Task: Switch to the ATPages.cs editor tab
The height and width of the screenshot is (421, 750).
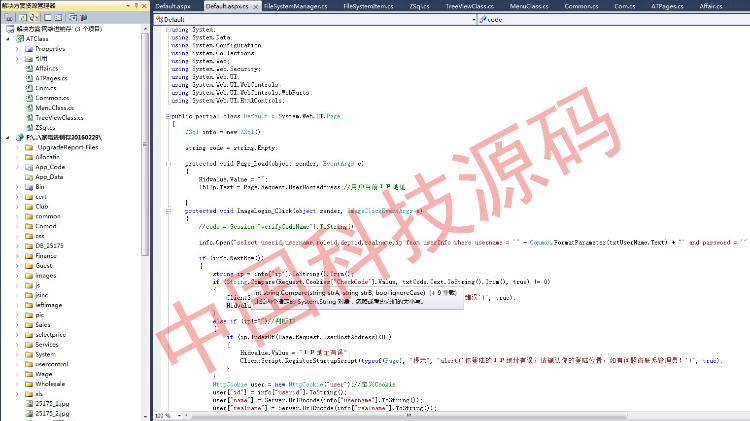Action: 667,6
